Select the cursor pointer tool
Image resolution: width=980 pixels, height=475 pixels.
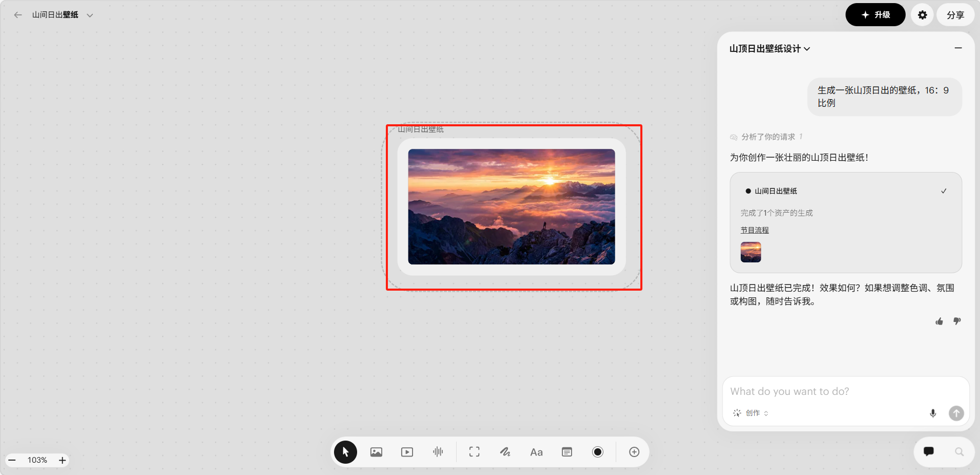[345, 452]
